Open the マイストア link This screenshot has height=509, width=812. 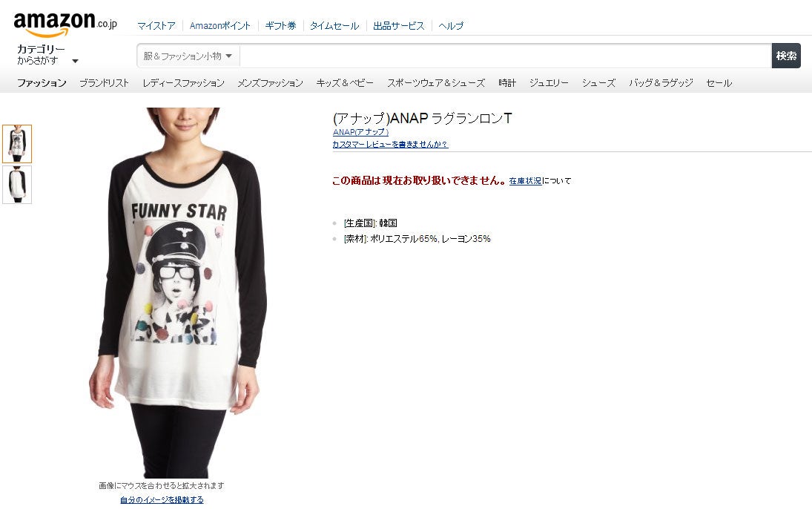point(156,26)
